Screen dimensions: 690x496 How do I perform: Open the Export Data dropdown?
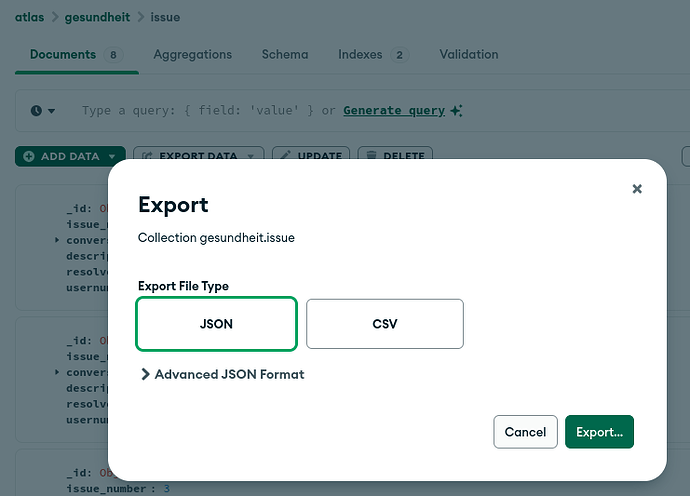click(198, 156)
